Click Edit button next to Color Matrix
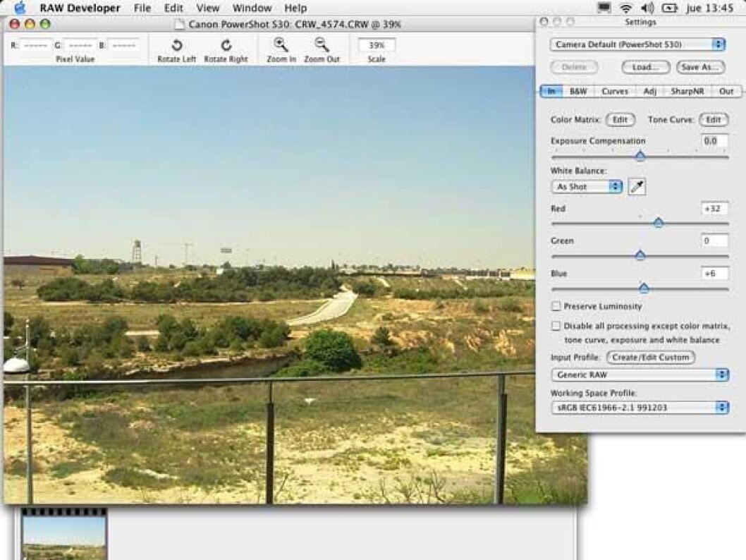This screenshot has height=560, width=746. click(620, 120)
